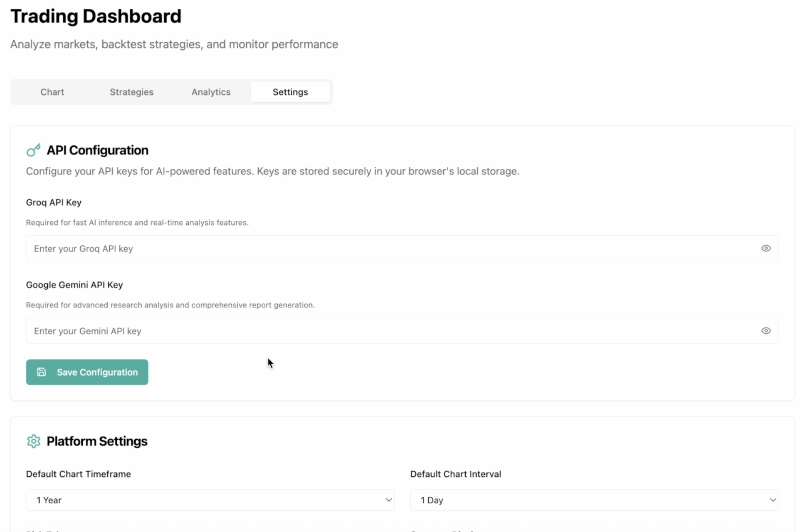Click the Save Configuration button
This screenshot has width=800, height=532.
point(87,372)
